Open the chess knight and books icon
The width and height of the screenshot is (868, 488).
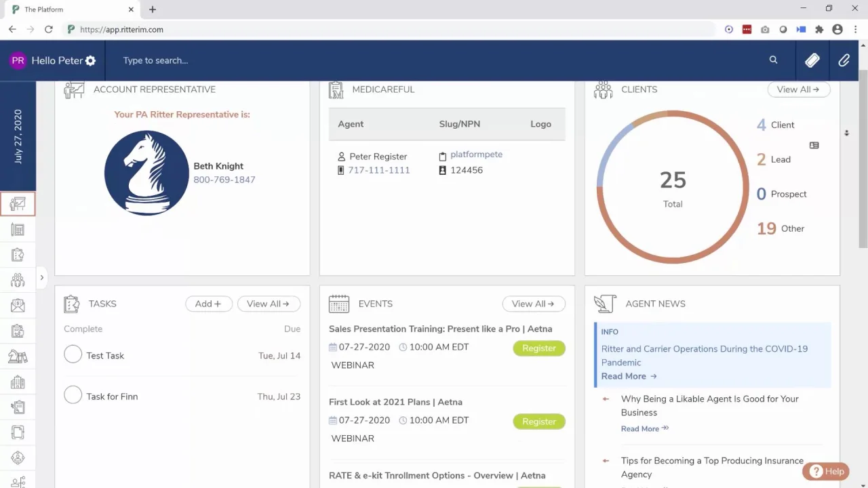(18, 357)
